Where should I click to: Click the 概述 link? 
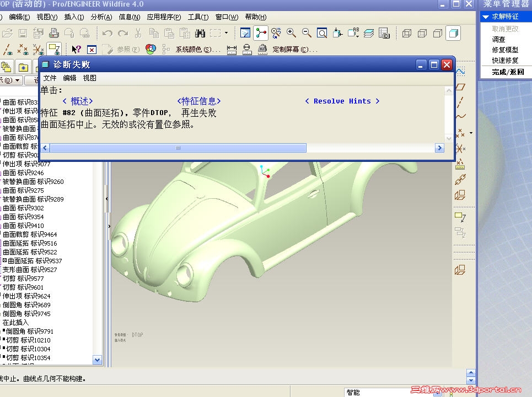click(x=78, y=101)
